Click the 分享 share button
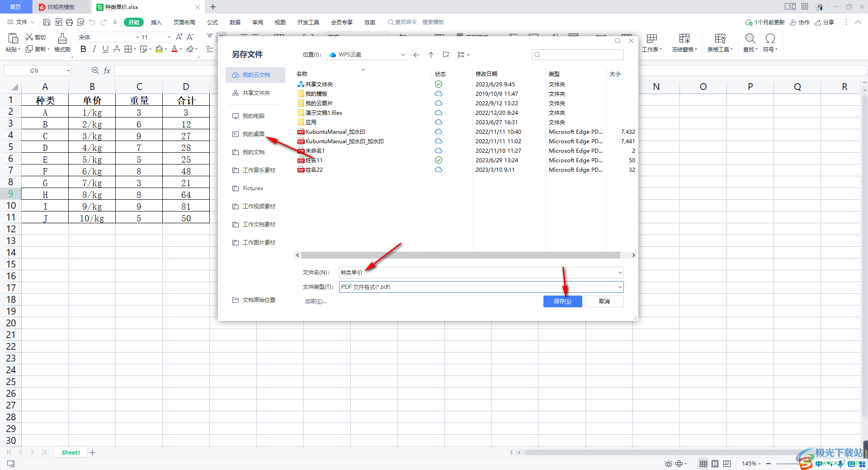 pos(825,22)
